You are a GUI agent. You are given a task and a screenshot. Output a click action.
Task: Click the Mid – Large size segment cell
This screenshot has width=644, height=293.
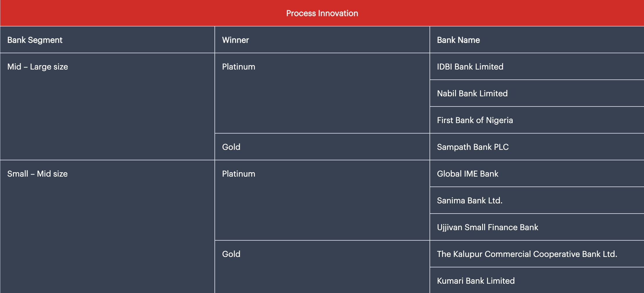[38, 67]
